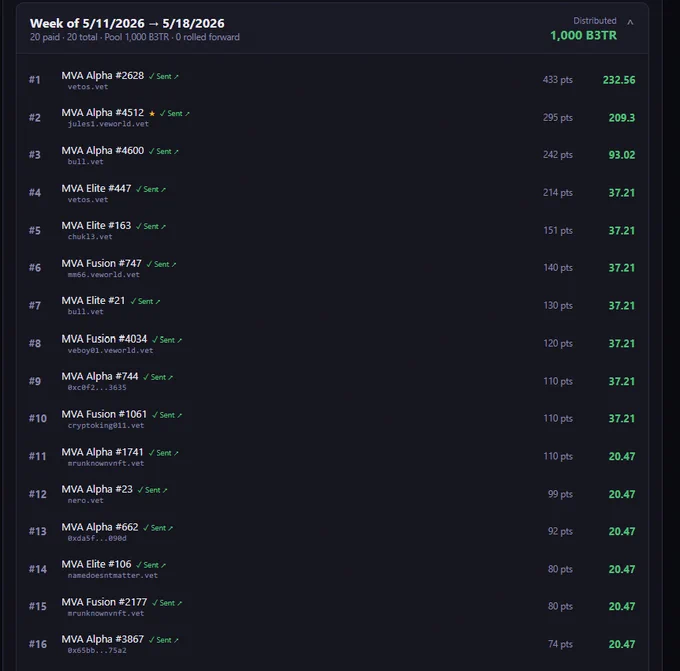Select the MVA Alpha #1741 entry name
This screenshot has height=671, width=680.
(102, 452)
